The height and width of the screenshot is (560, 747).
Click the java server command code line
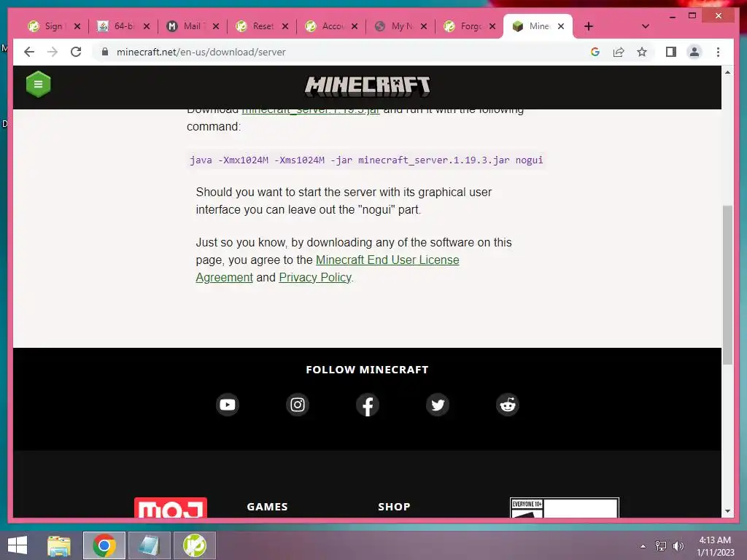pyautogui.click(x=366, y=160)
